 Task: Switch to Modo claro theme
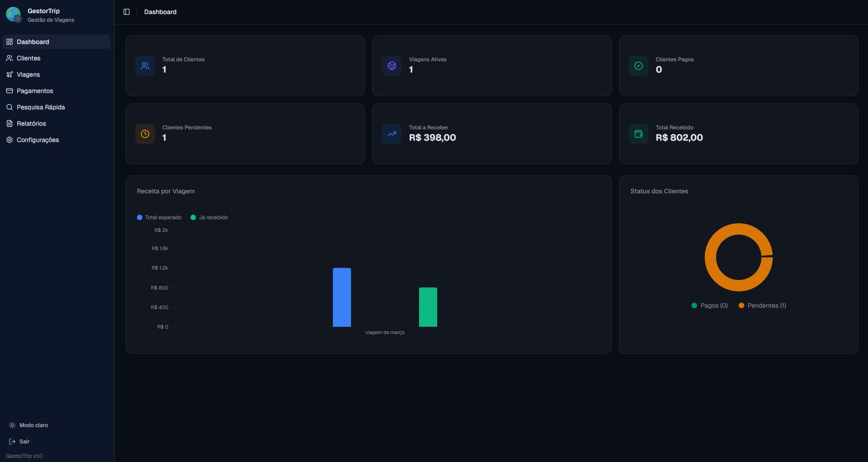point(34,425)
